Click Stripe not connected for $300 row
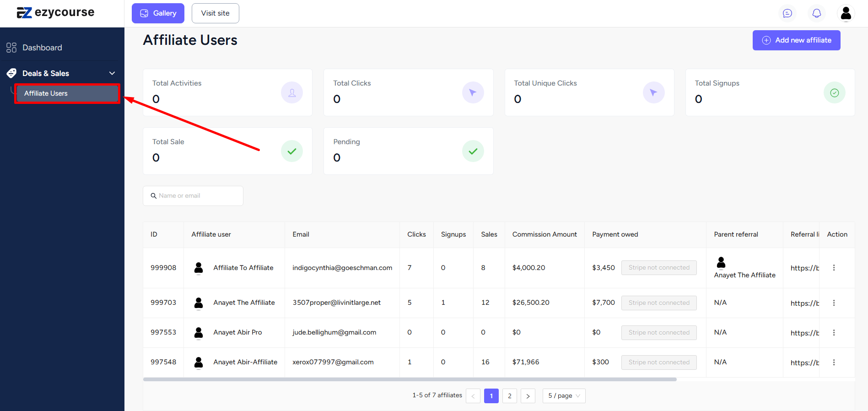This screenshot has width=868, height=411. 659,362
